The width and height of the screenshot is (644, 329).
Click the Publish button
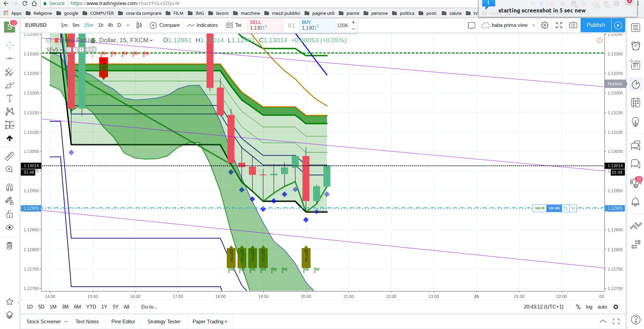pyautogui.click(x=596, y=25)
